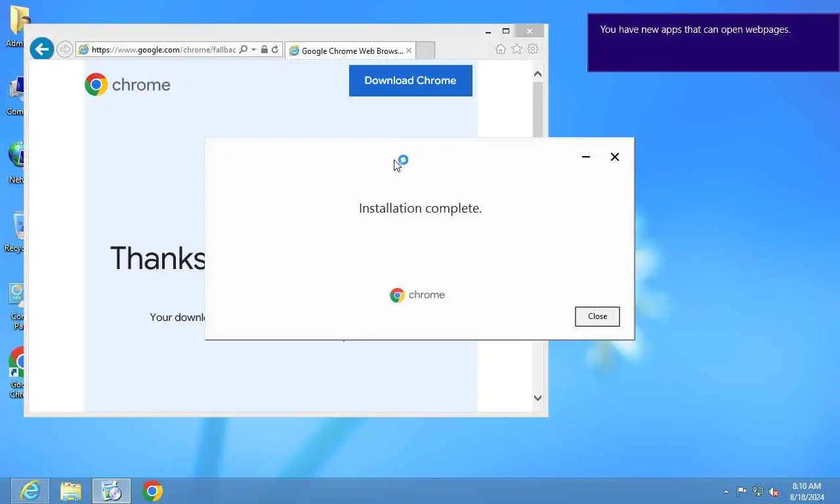840x504 pixels.
Task: Click the scroll down arrow in Internet Explorer
Action: [x=537, y=398]
